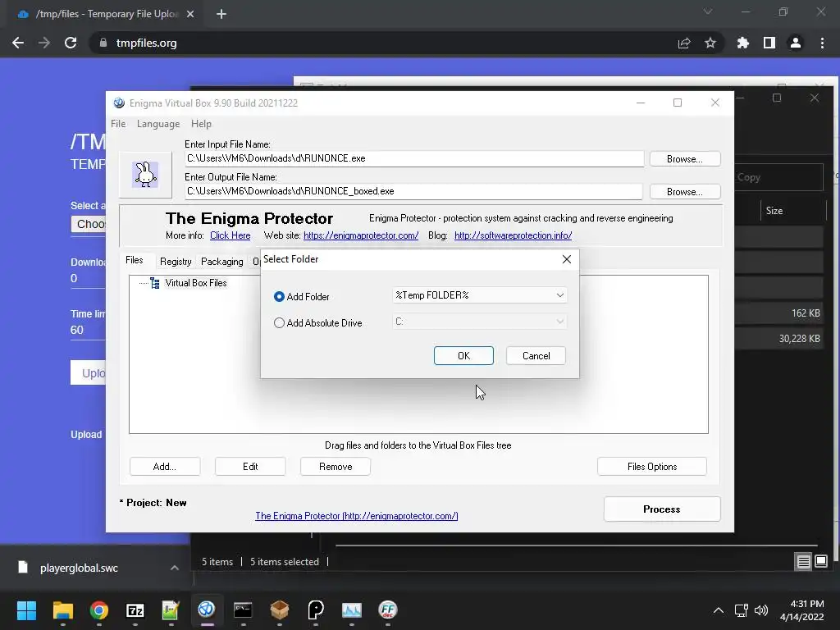The width and height of the screenshot is (840, 630).
Task: Go forward in the Chrome browser
Action: pos(44,43)
